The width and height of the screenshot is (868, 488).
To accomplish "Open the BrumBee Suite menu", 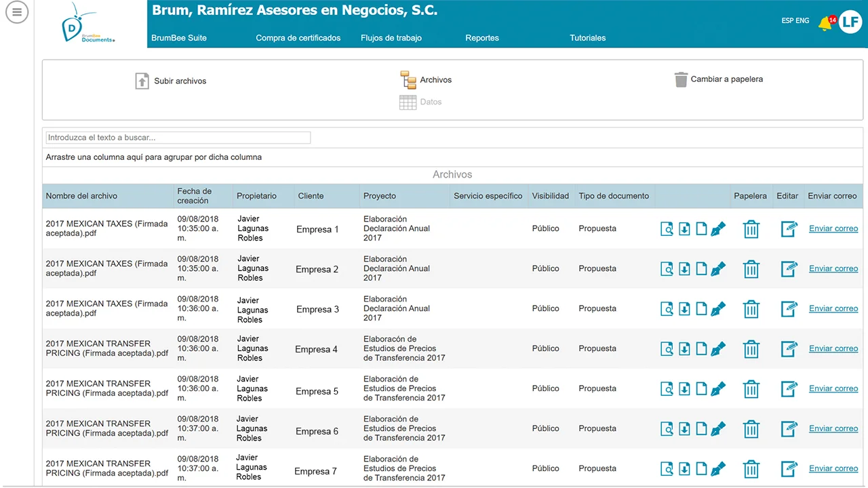I will (x=179, y=38).
